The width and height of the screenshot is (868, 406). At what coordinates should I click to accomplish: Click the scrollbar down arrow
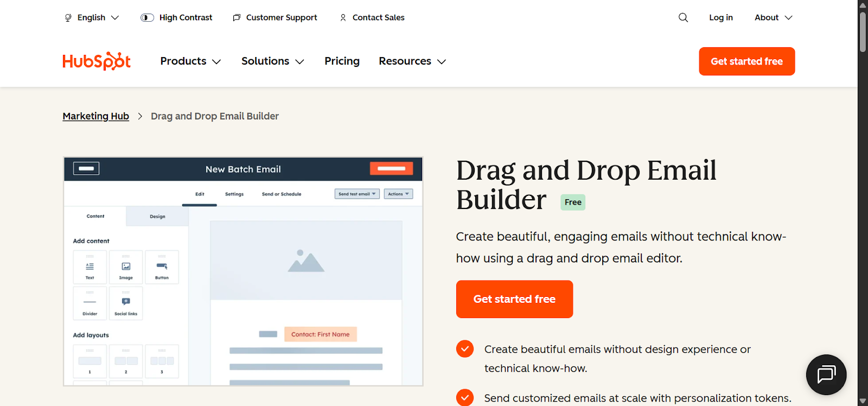coord(863,401)
